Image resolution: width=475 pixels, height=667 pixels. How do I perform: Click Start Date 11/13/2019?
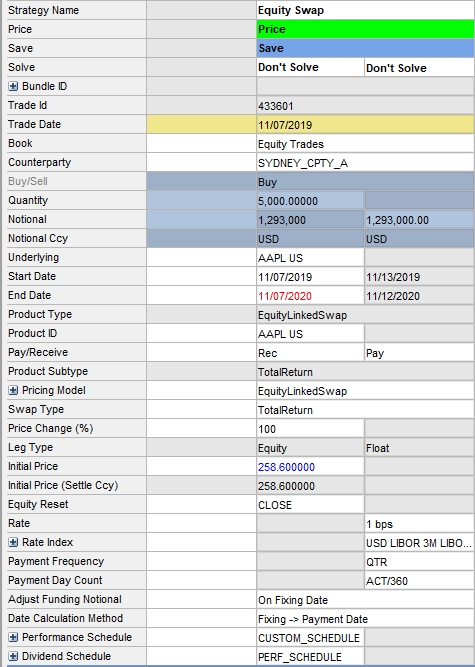[419, 276]
